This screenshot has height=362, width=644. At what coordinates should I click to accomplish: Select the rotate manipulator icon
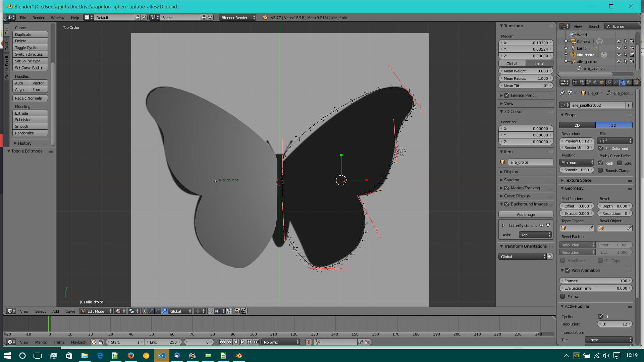(x=158, y=311)
